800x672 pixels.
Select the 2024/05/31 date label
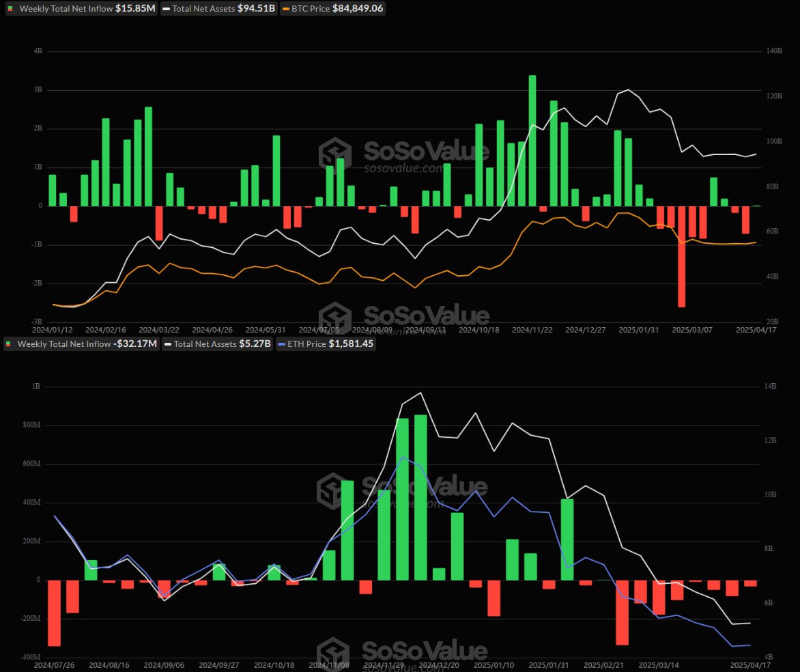pyautogui.click(x=266, y=330)
